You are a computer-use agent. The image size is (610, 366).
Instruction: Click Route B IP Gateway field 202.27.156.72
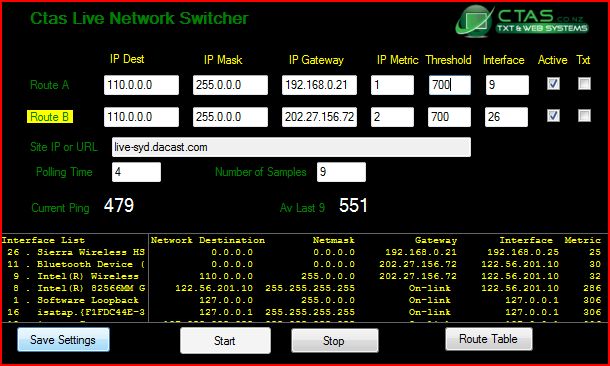(319, 117)
